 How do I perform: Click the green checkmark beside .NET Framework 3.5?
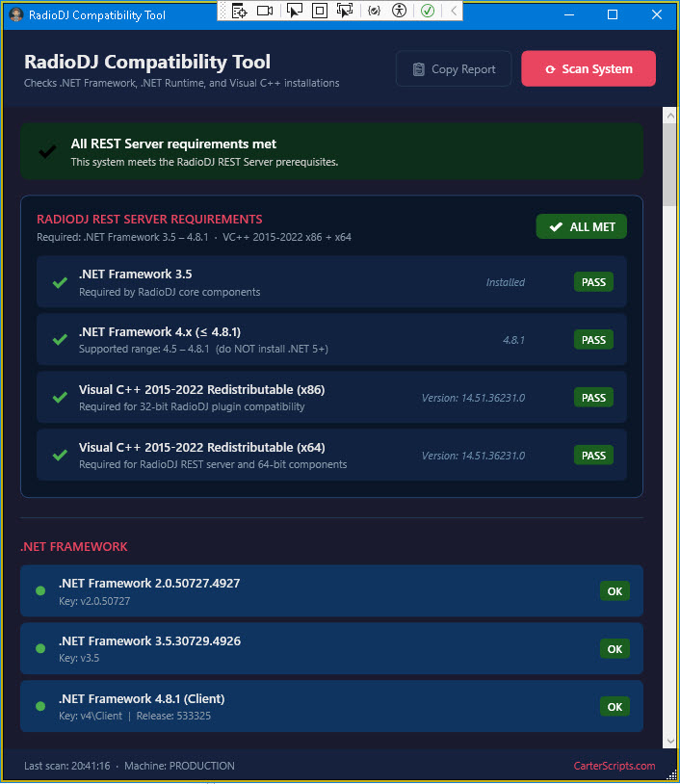pyautogui.click(x=60, y=282)
